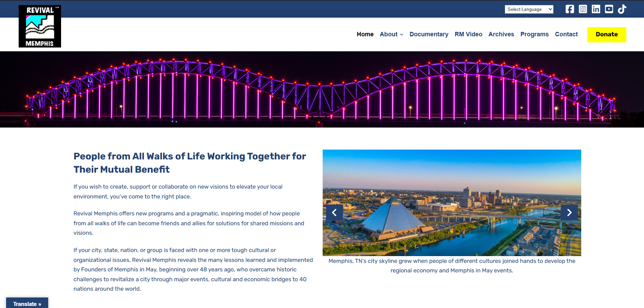Open the Instagram social icon
This screenshot has width=644, height=308.
click(583, 9)
